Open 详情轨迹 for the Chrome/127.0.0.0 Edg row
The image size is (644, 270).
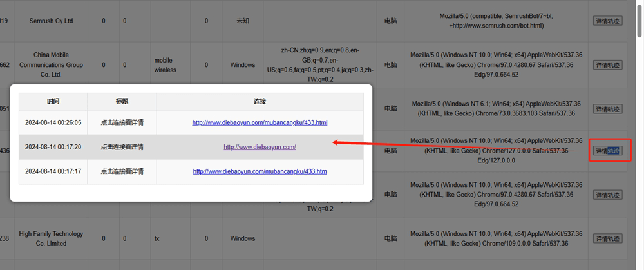[607, 151]
